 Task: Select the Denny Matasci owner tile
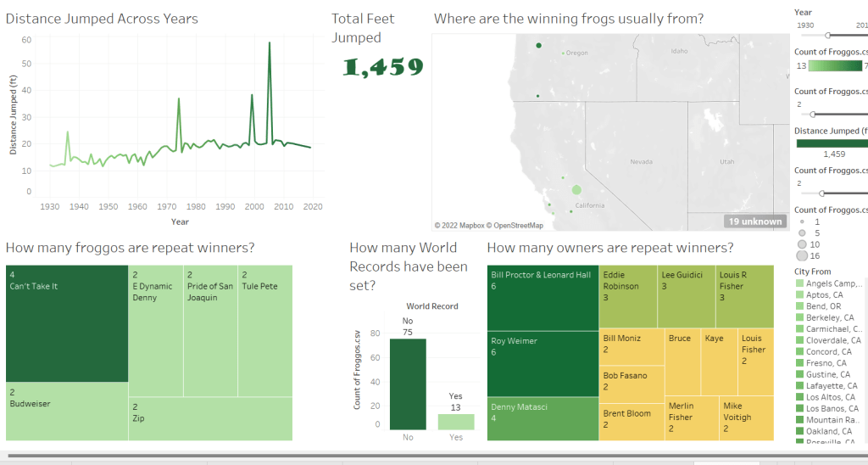pyautogui.click(x=542, y=419)
